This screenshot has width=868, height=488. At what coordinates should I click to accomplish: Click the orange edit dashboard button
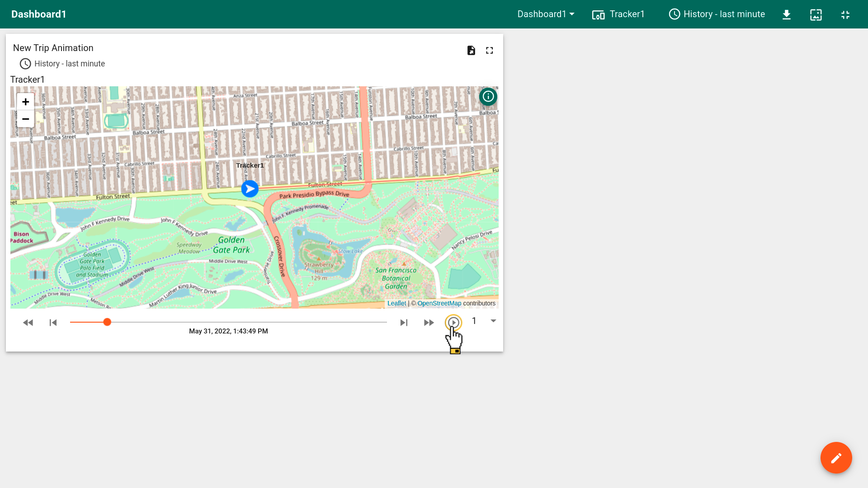pos(836,458)
